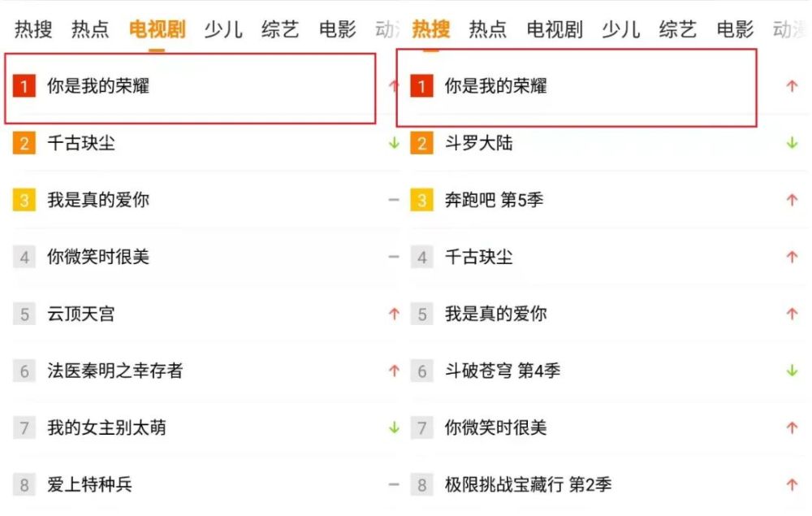Select 电影 tab in right panel
The width and height of the screenshot is (812, 516).
click(735, 29)
